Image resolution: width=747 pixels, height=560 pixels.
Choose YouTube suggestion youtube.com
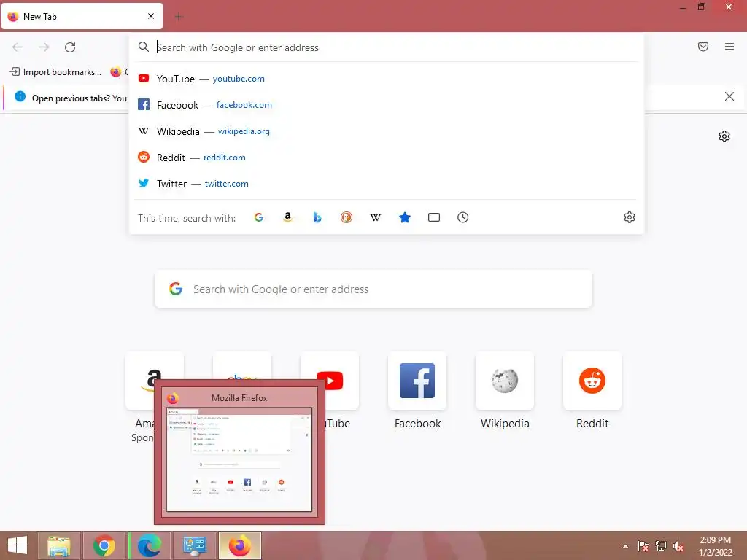point(387,79)
